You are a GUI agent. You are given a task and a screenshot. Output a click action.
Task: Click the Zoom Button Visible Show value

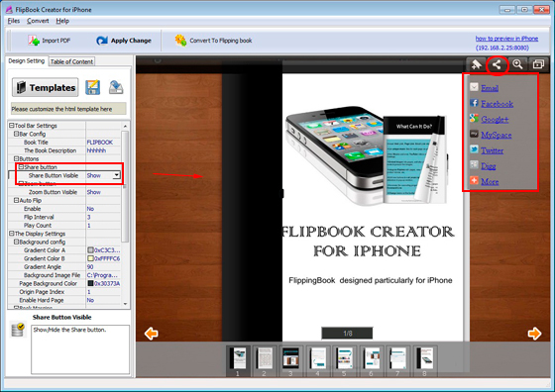point(94,192)
